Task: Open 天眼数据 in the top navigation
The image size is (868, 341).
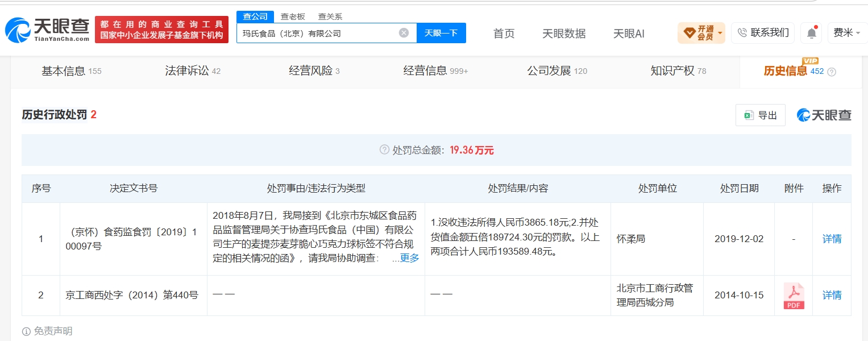Action: pyautogui.click(x=564, y=34)
